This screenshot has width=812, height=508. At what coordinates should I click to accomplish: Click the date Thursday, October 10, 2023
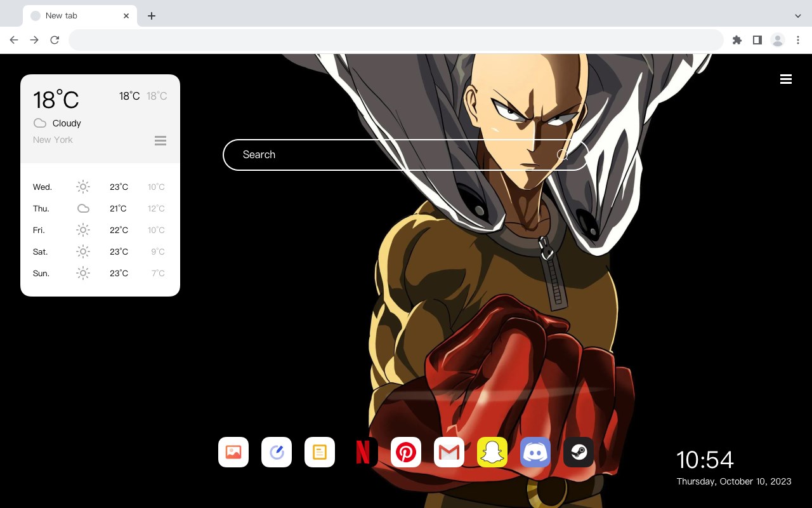click(734, 481)
